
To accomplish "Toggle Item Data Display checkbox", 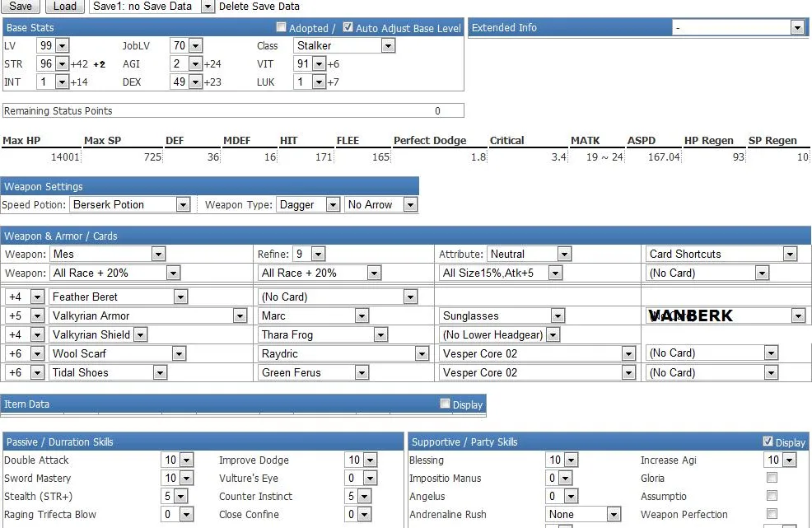I will [446, 404].
